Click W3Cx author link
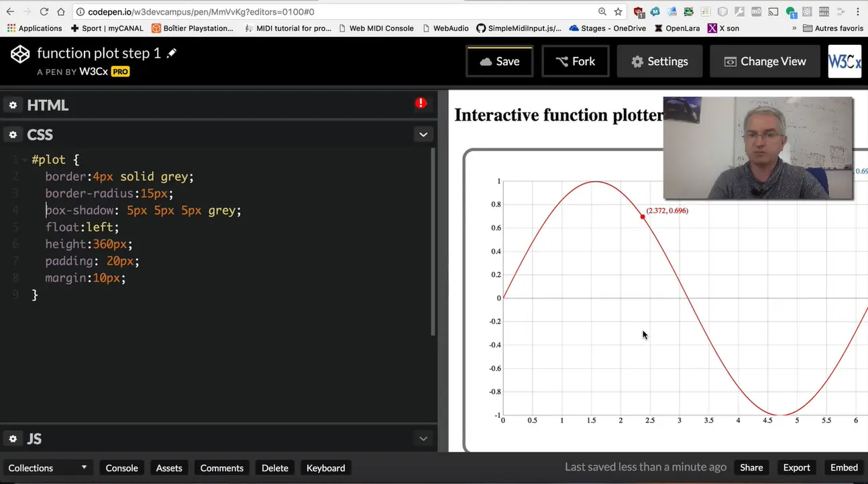Screen dimensions: 868x484 tap(93, 71)
